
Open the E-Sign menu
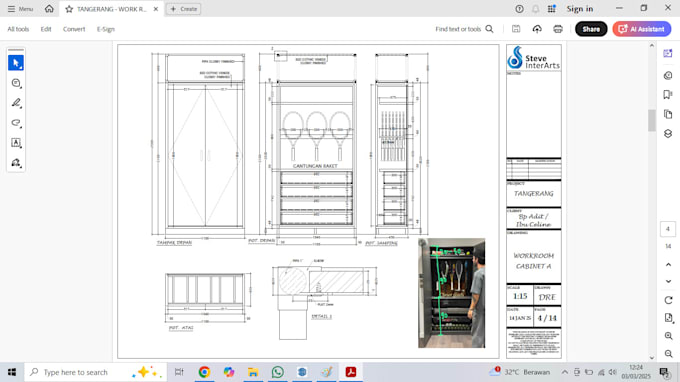106,29
